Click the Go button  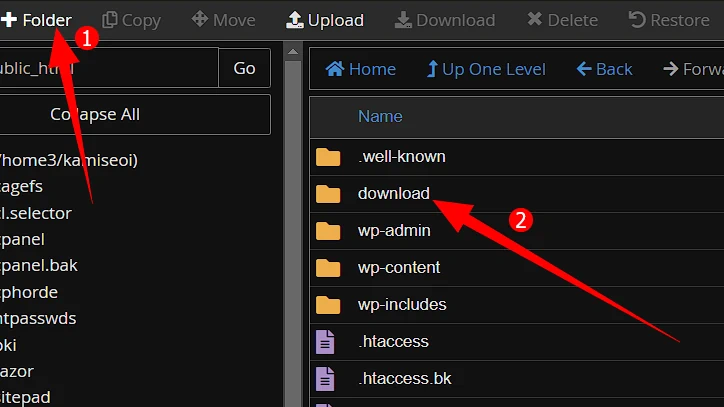(x=244, y=68)
